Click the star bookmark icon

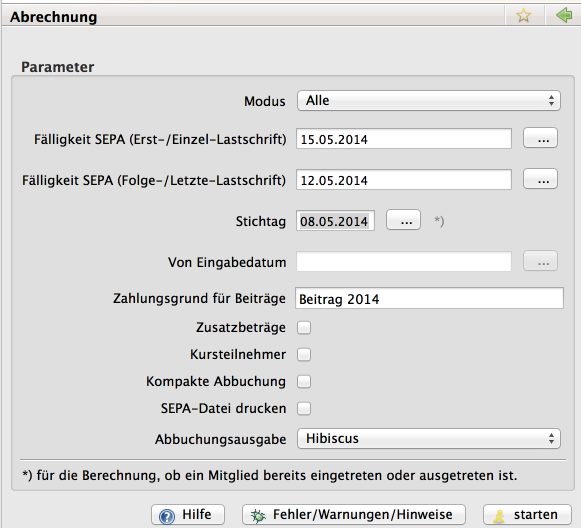[x=523, y=16]
